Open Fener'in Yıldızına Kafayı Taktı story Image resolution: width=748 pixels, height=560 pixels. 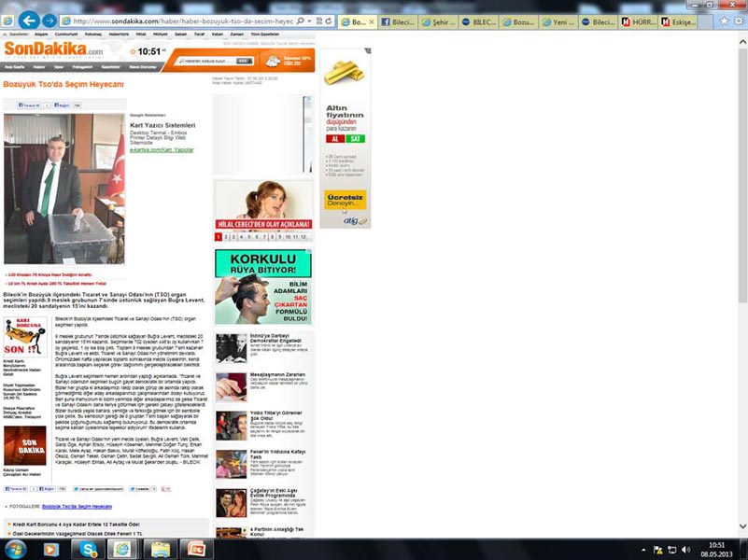[x=277, y=454]
